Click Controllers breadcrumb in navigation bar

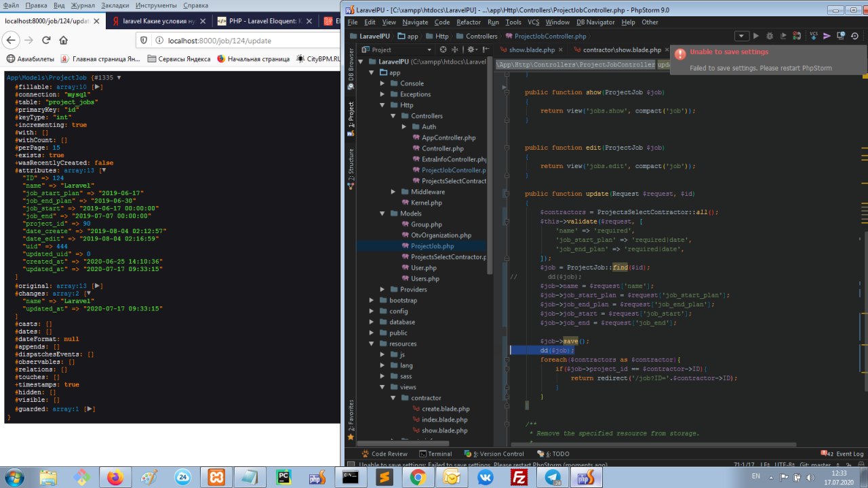pyautogui.click(x=475, y=36)
